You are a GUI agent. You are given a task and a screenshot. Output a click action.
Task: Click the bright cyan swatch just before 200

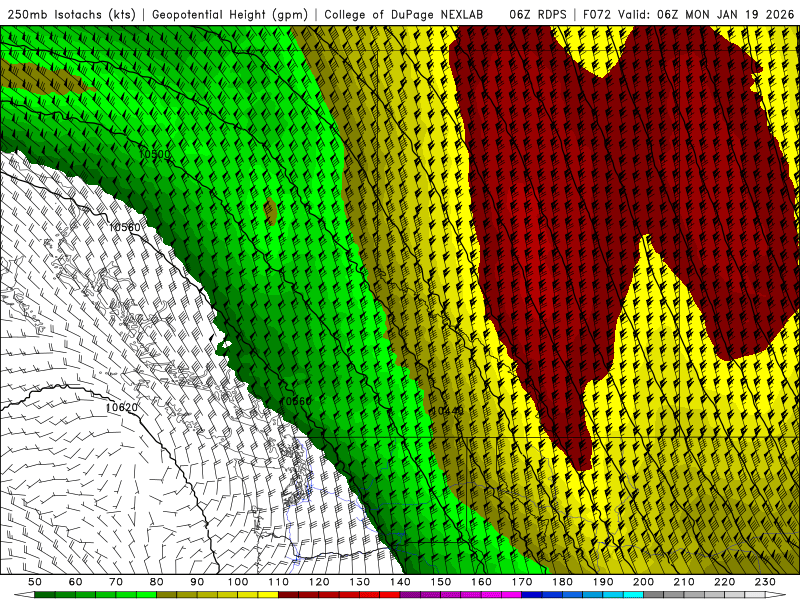633,595
